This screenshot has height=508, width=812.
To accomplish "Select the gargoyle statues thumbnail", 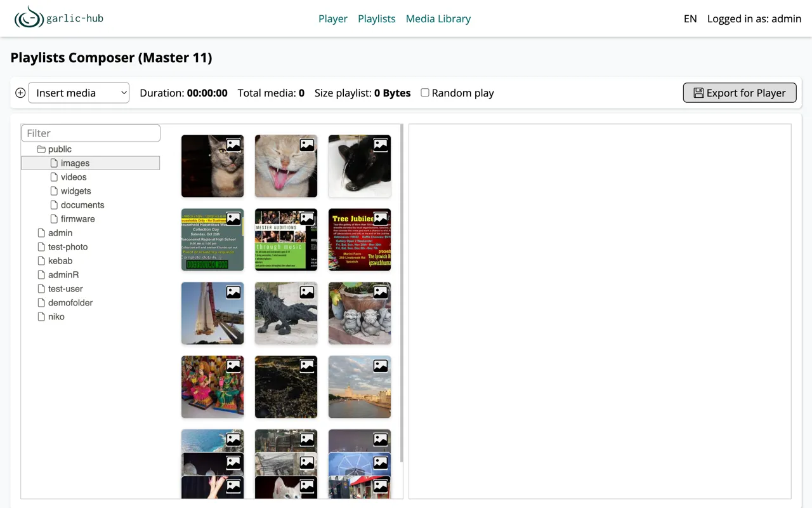I will [360, 314].
